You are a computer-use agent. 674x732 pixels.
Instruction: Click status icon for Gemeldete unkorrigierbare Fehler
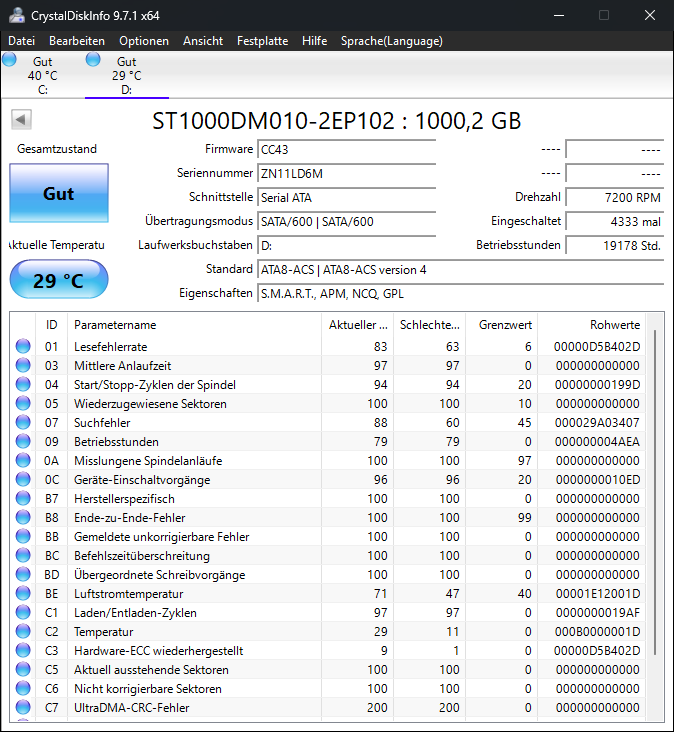(x=23, y=536)
